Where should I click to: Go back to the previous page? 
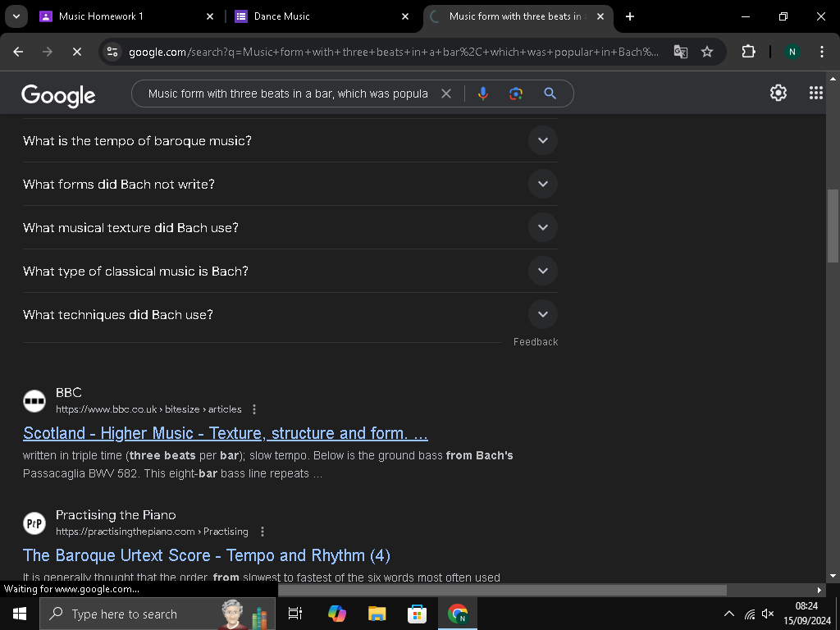click(18, 52)
